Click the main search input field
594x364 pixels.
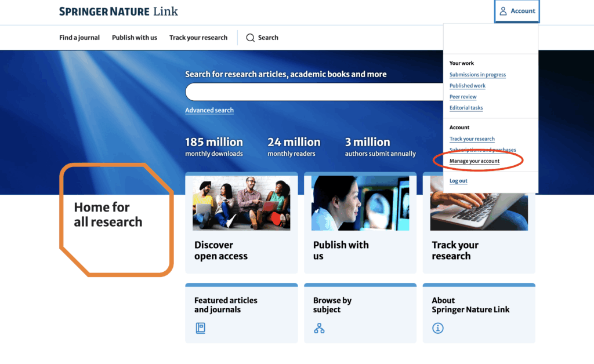314,92
